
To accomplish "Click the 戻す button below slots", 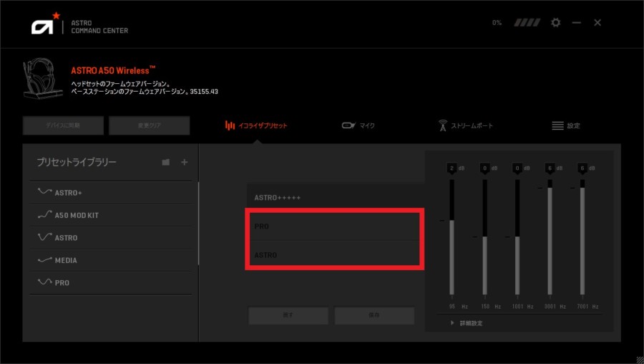I will point(288,315).
